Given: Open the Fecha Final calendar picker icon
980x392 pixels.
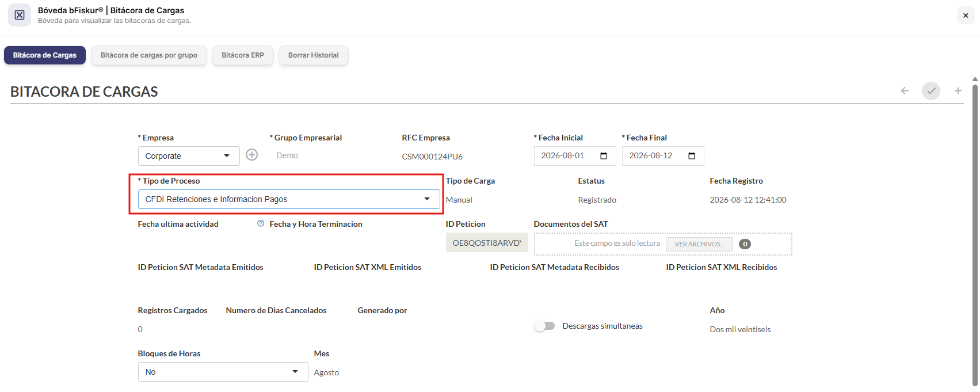Looking at the screenshot, I should [x=692, y=156].
